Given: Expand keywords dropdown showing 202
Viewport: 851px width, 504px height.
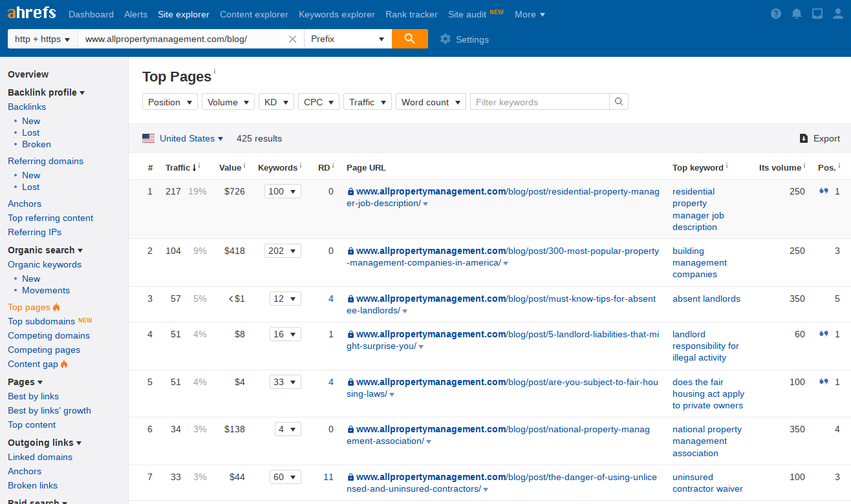Looking at the screenshot, I should point(283,251).
